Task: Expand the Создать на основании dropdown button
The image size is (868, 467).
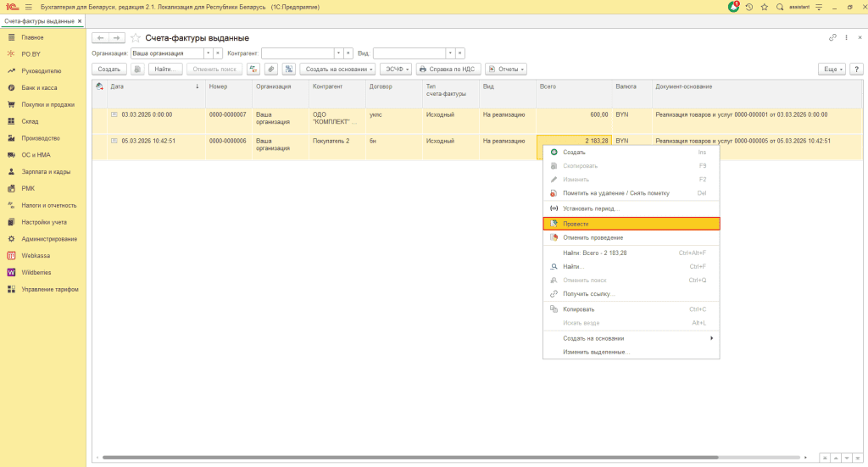Action: pyautogui.click(x=338, y=69)
